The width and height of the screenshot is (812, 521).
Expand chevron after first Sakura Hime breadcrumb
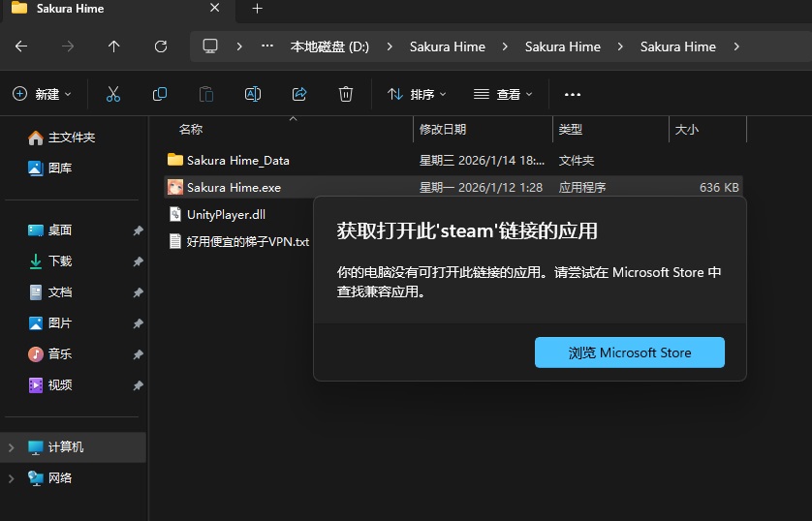point(505,46)
